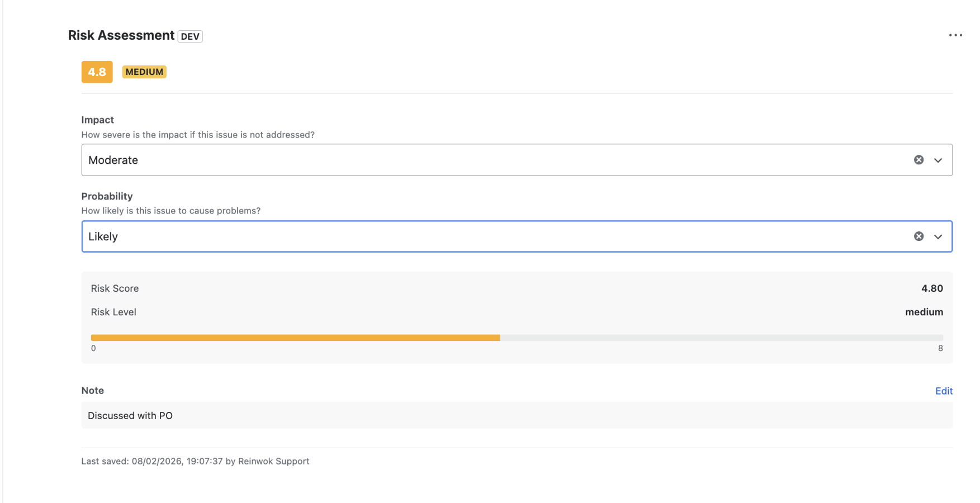The height and width of the screenshot is (503, 980).
Task: Click the 4.8 risk score badge
Action: click(x=96, y=72)
